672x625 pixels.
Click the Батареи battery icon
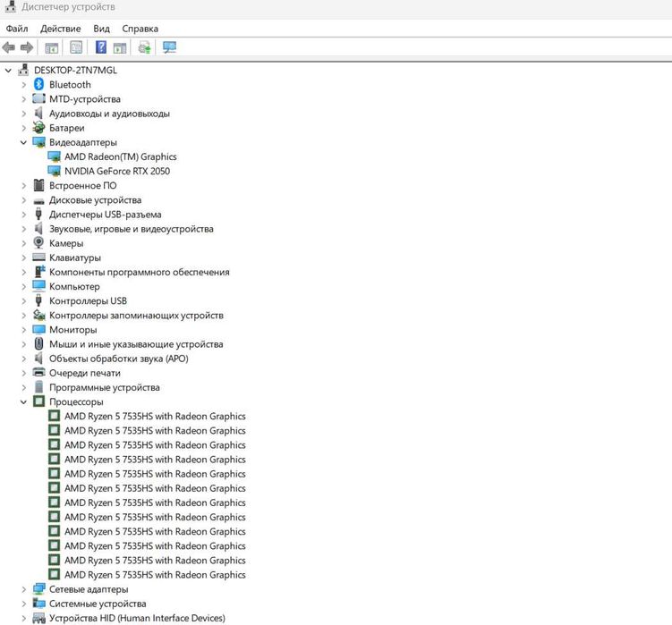point(38,128)
